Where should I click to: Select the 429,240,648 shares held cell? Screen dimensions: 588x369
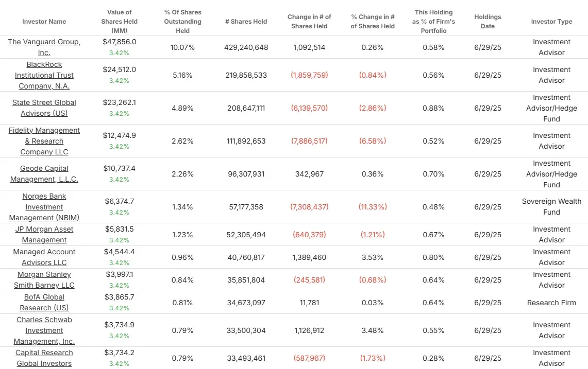(246, 47)
